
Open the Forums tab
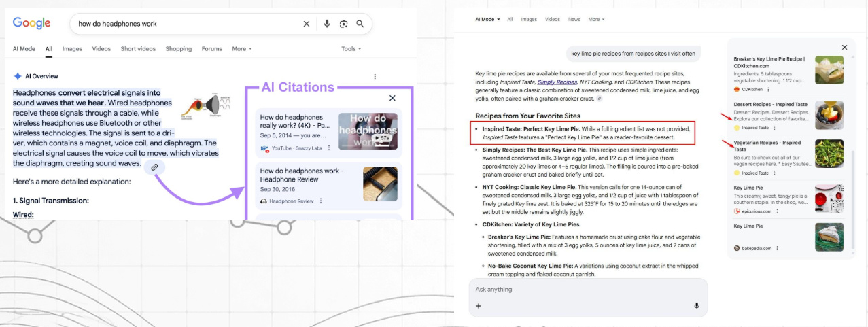point(212,49)
